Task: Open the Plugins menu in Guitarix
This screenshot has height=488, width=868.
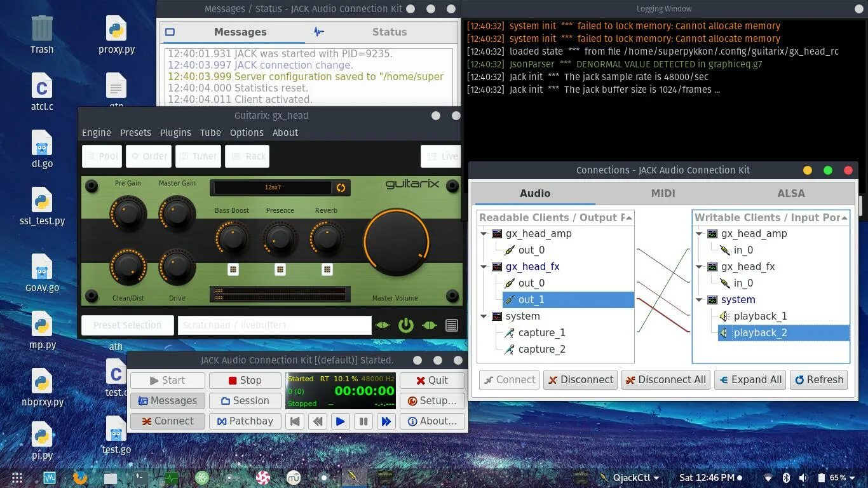Action: pos(175,133)
